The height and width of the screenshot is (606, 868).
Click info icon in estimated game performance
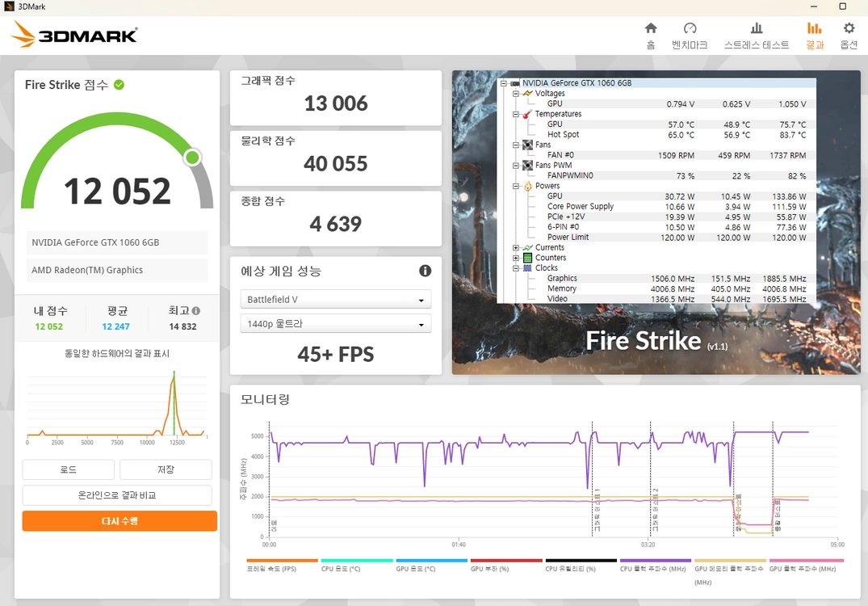click(x=425, y=271)
